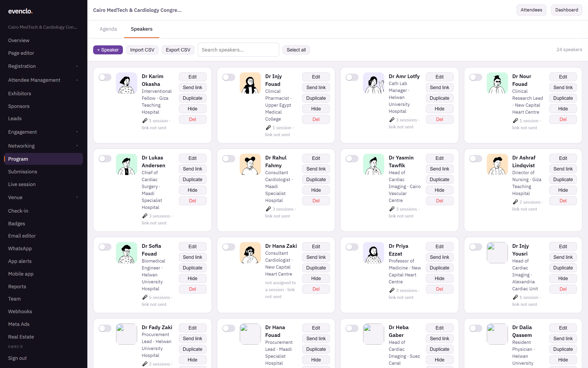This screenshot has width=588, height=368.
Task: Edit Dr Priya Ezzat's speaker details
Action: click(439, 247)
